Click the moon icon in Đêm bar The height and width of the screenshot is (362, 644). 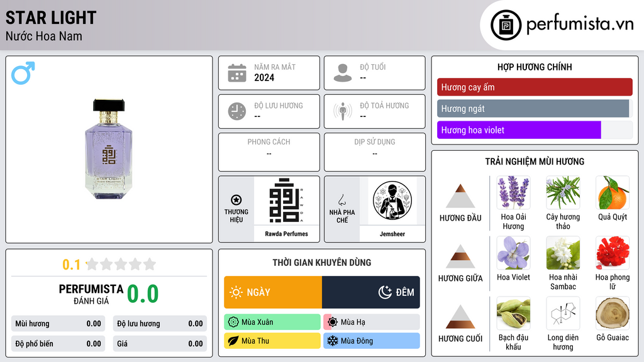click(x=385, y=292)
